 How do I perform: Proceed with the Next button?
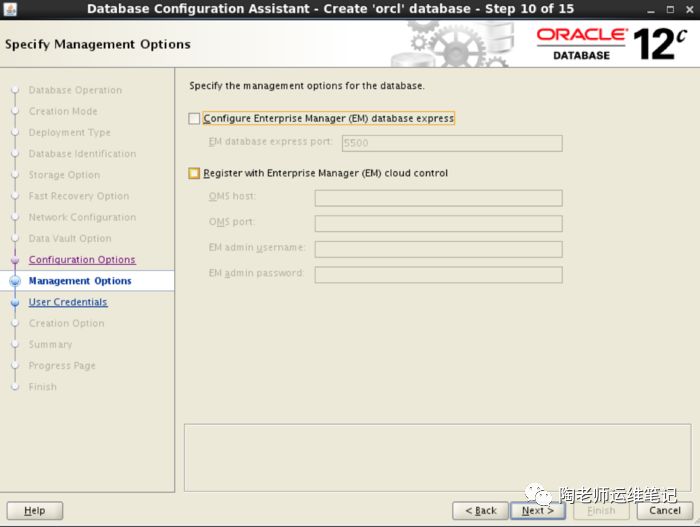tap(538, 510)
